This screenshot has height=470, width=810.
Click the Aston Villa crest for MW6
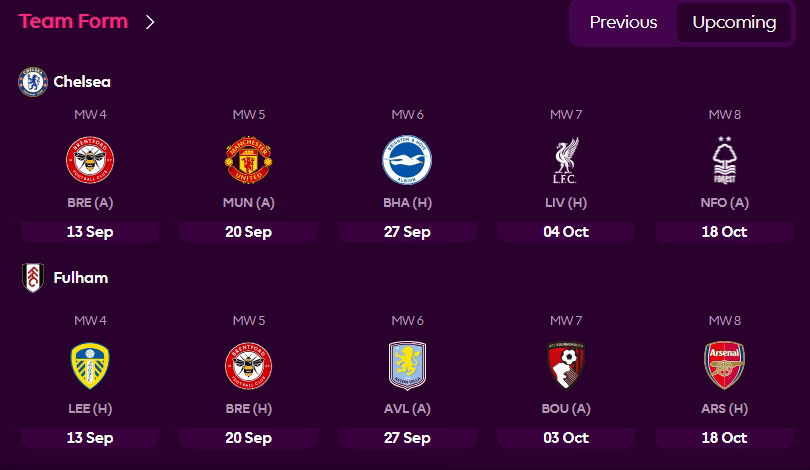[x=407, y=366]
